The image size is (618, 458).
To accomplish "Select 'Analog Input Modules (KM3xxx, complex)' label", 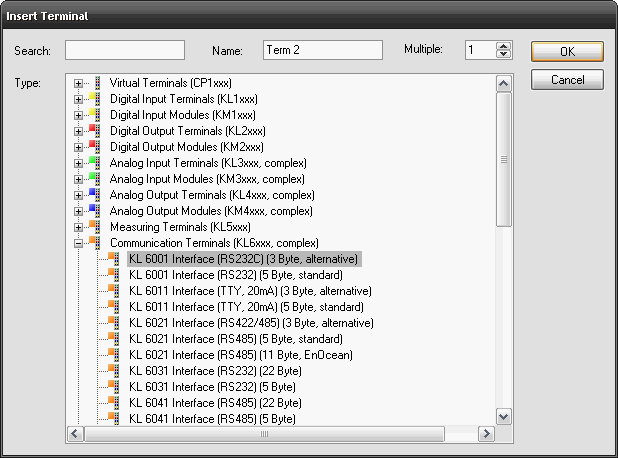I will point(207,179).
